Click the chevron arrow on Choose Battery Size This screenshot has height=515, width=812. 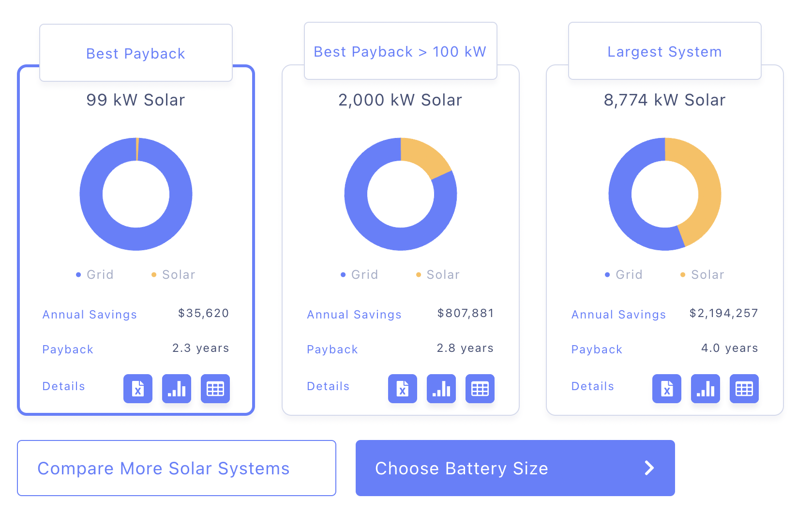[649, 468]
